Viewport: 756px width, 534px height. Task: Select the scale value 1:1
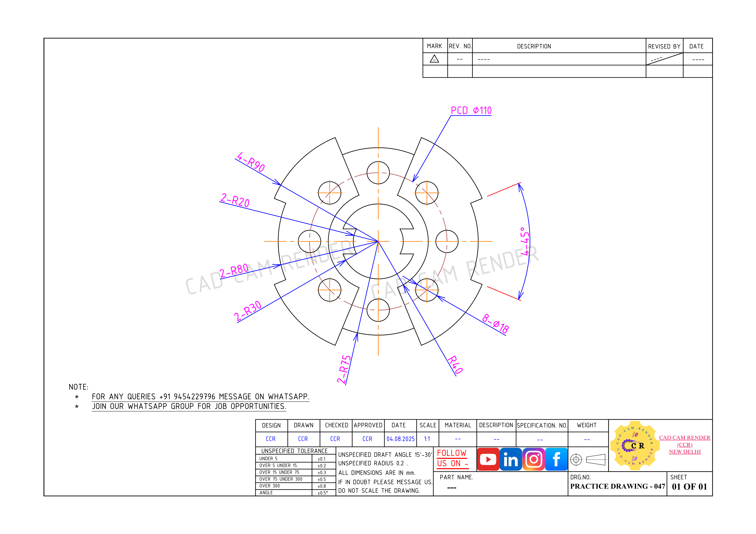pos(427,439)
